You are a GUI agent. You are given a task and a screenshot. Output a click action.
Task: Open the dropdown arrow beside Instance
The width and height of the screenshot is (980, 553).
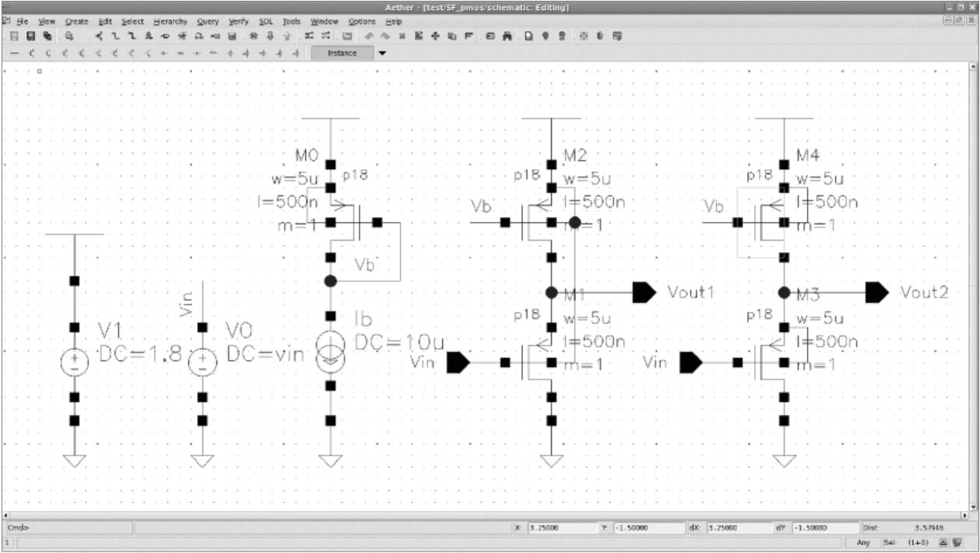point(381,53)
